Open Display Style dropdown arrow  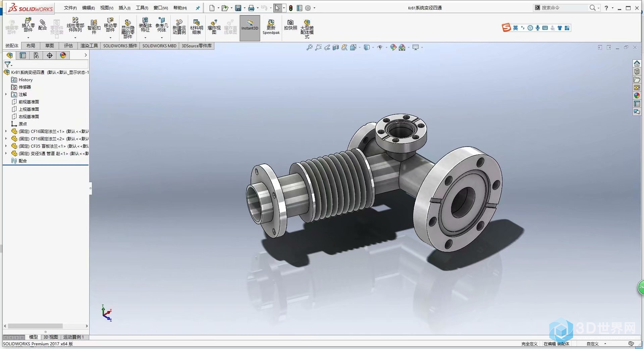tap(373, 48)
